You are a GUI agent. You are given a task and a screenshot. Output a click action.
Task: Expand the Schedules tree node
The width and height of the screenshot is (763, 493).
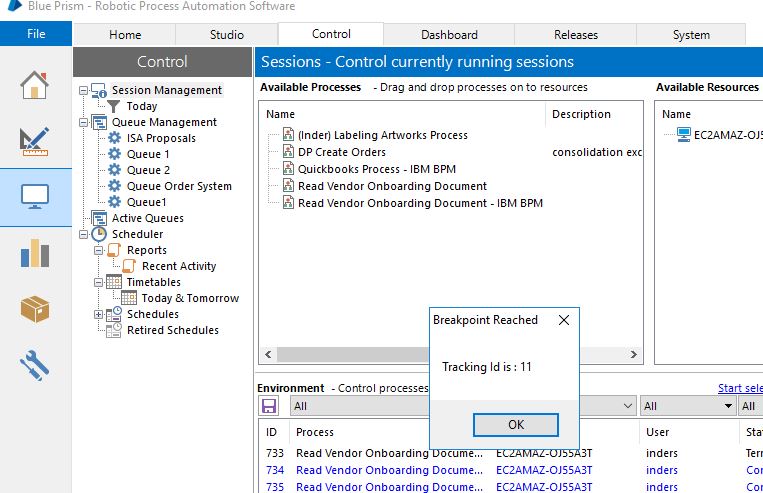click(x=99, y=314)
